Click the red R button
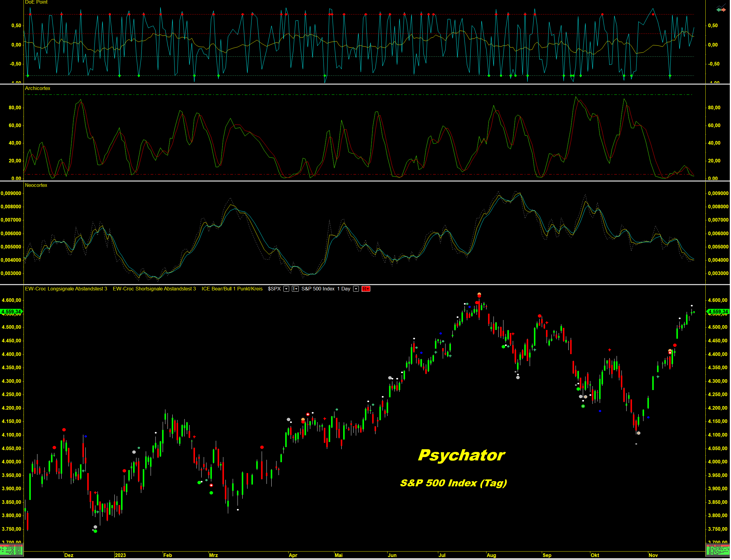Screen dimensions: 731x560 pyautogui.click(x=366, y=289)
